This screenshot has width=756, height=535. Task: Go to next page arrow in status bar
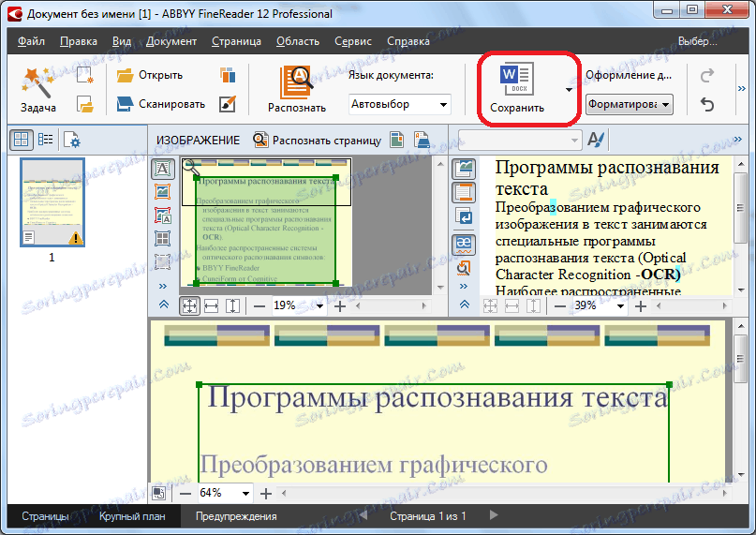click(x=494, y=515)
